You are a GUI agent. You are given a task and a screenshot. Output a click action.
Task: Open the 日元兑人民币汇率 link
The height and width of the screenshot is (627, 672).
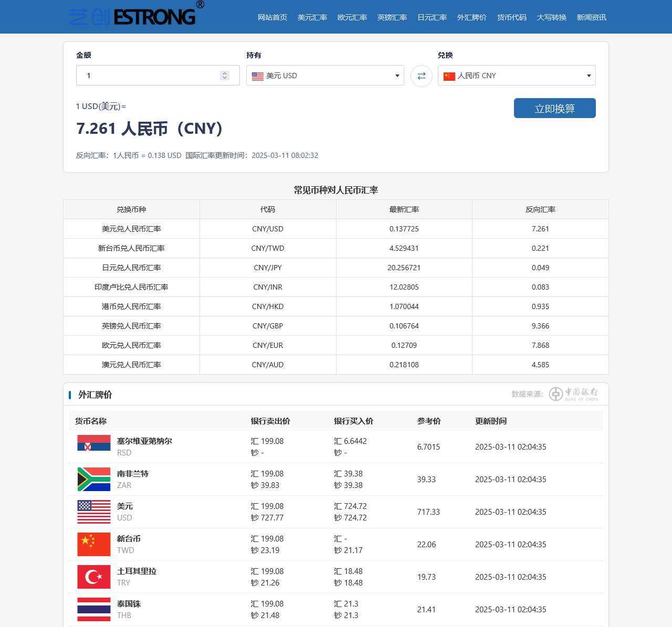[x=131, y=268]
